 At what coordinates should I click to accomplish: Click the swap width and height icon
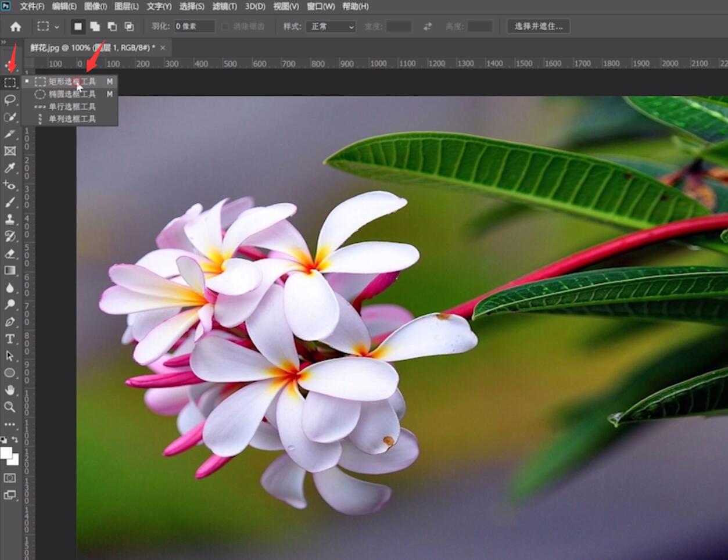[428, 27]
